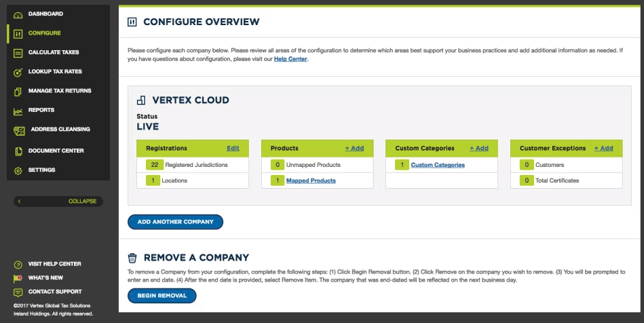Screen dimensions: 644x323
Task: Click the Help Center link in description
Action: (290, 59)
